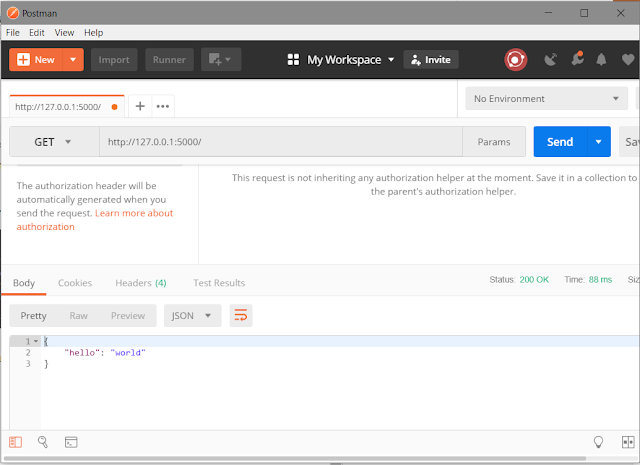Viewport: 640px width, 465px height.
Task: Open the Send dropdown arrow
Action: coord(599,142)
